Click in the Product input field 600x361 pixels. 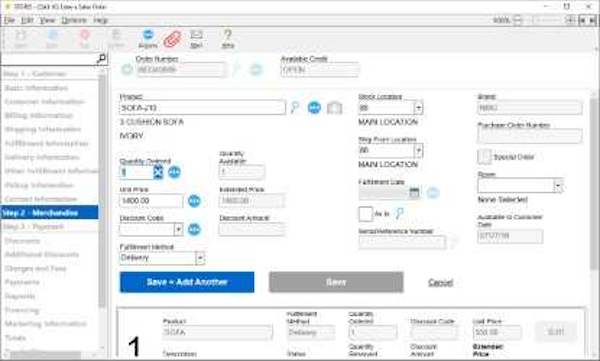(x=202, y=108)
